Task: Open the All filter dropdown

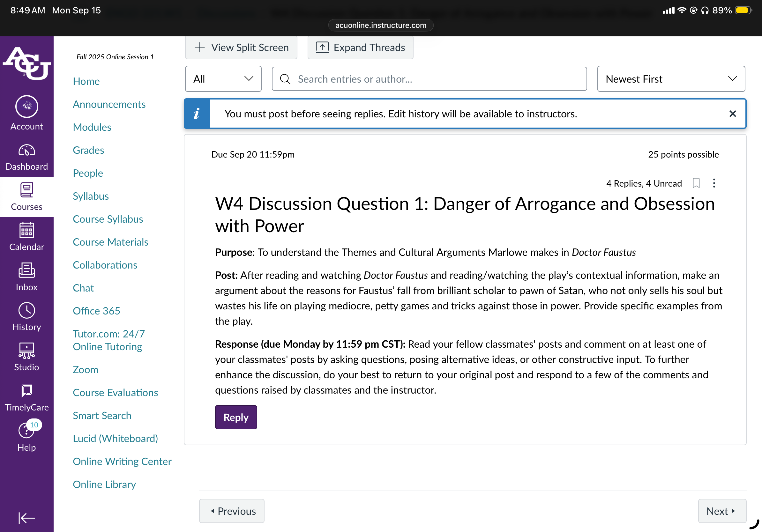Action: point(223,79)
